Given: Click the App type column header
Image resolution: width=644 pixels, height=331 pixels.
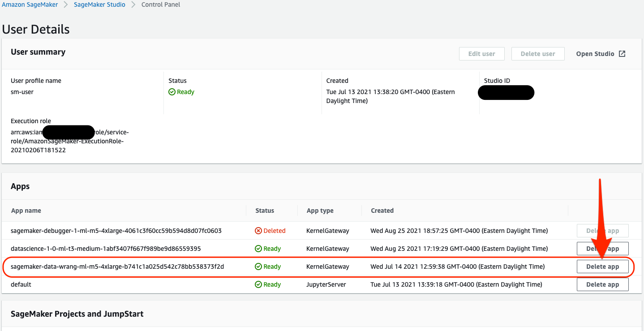Looking at the screenshot, I should (x=320, y=211).
